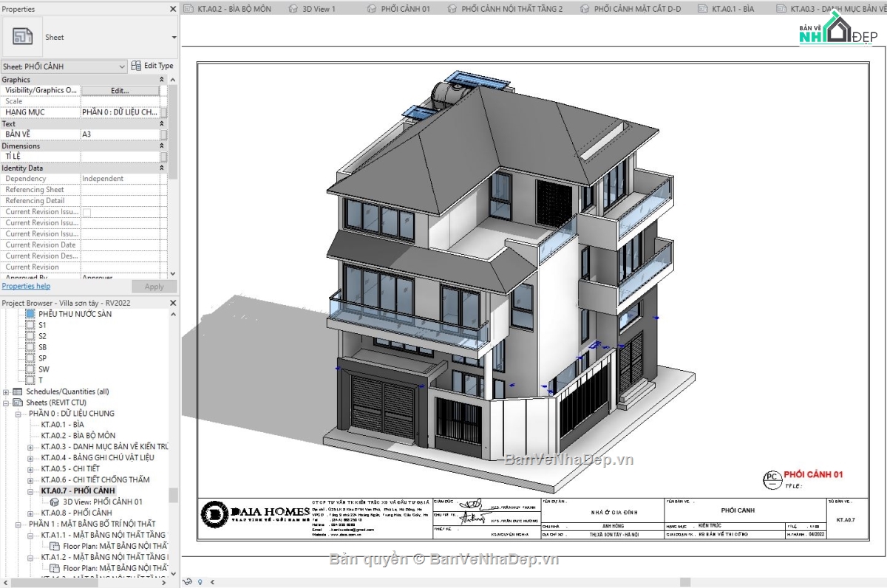Select the T item icon
Screen dimensions: 887x588
[30, 380]
